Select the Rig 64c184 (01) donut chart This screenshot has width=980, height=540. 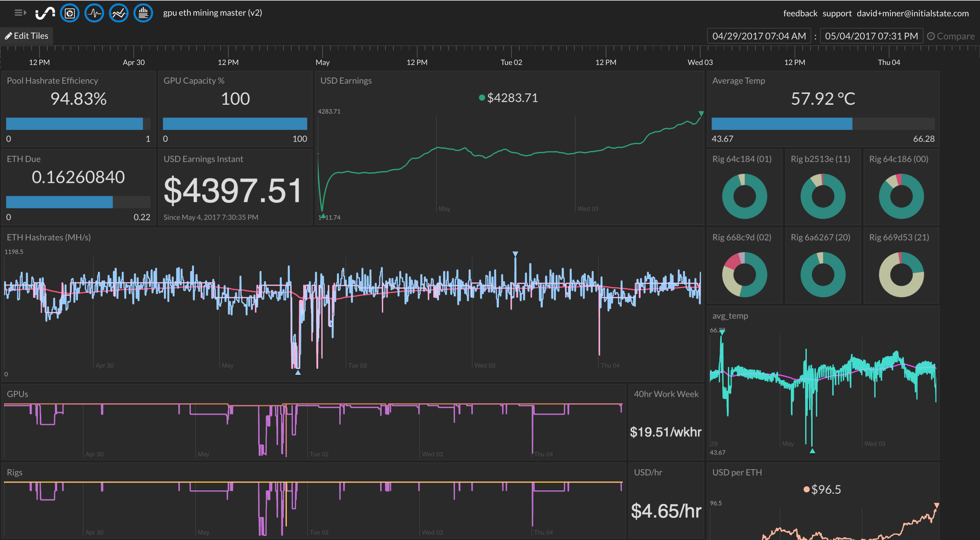point(744,196)
